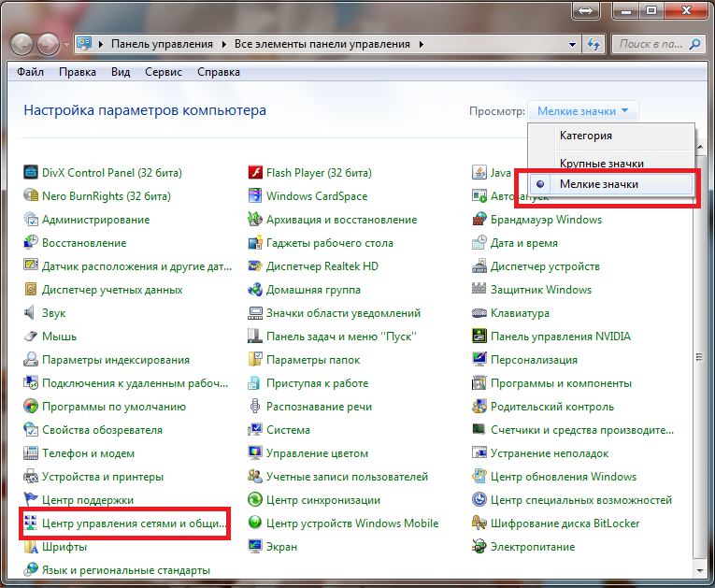The height and width of the screenshot is (588, 715).
Task: Click the Back navigation button
Action: point(21,45)
